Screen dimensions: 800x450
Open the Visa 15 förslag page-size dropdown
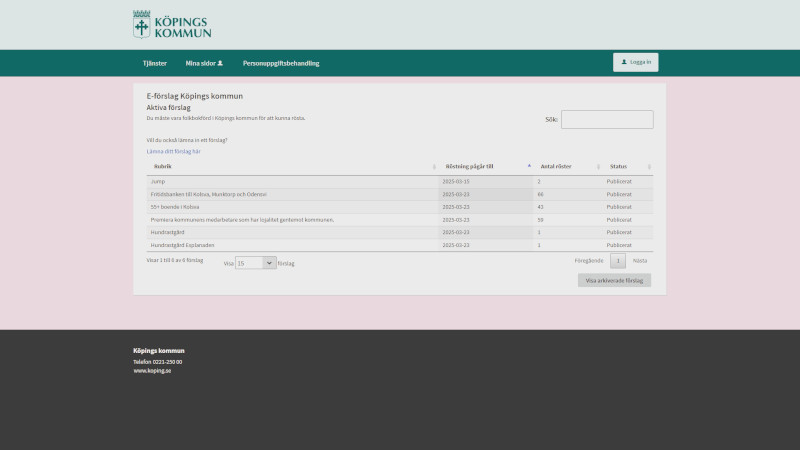pos(256,263)
